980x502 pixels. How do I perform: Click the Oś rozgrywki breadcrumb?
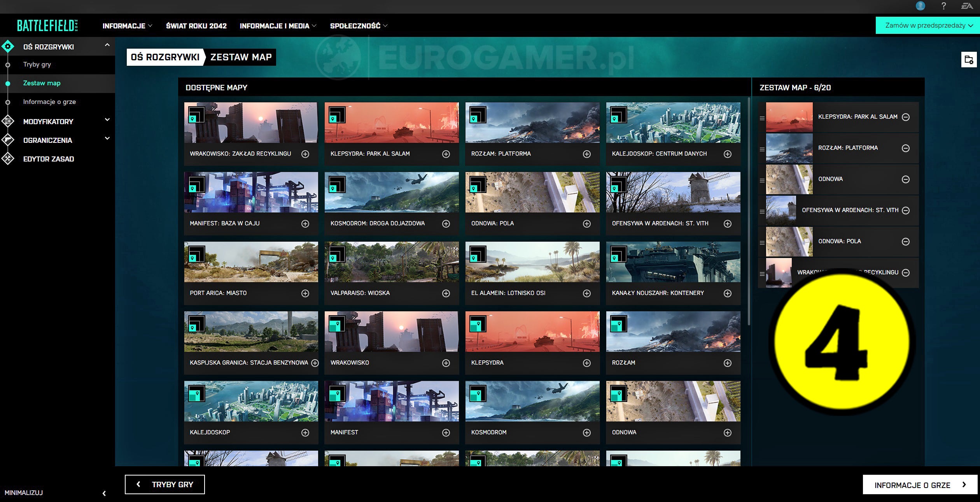165,57
